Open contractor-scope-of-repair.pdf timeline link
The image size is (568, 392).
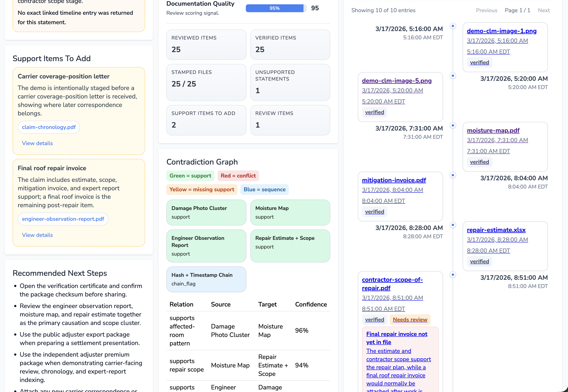(392, 284)
